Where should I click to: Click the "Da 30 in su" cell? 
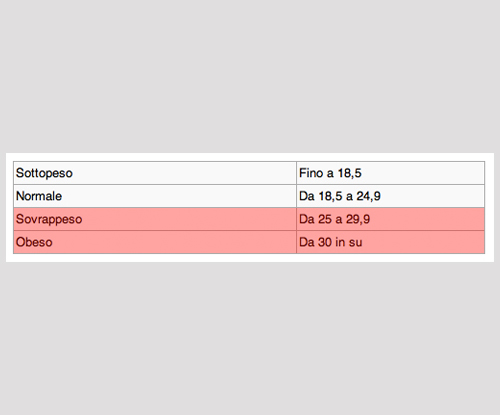391,242
